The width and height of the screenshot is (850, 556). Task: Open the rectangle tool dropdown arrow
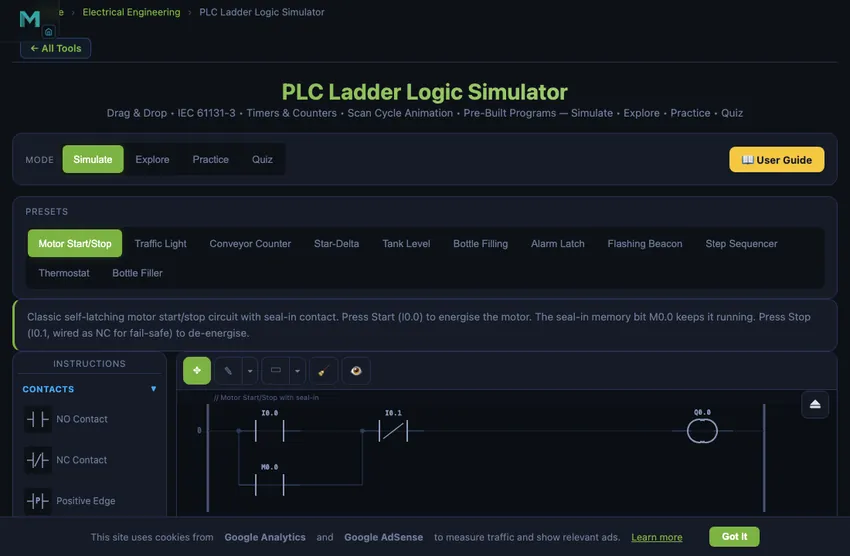[298, 371]
